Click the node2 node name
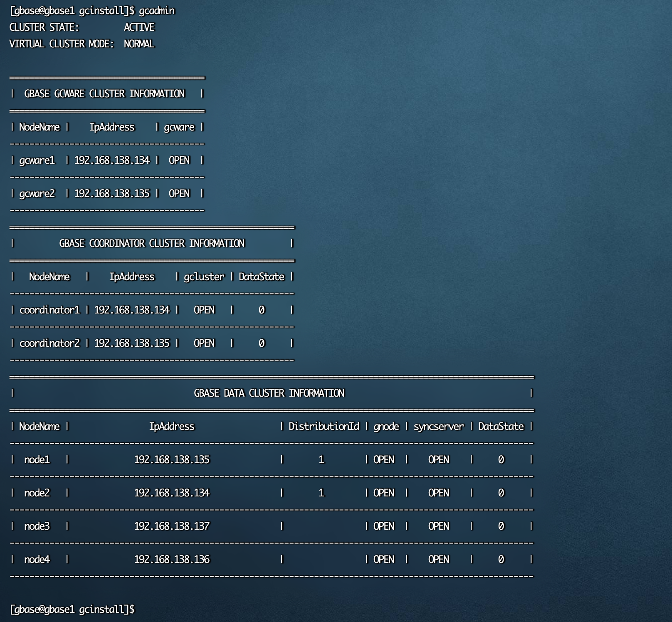 pyautogui.click(x=37, y=493)
